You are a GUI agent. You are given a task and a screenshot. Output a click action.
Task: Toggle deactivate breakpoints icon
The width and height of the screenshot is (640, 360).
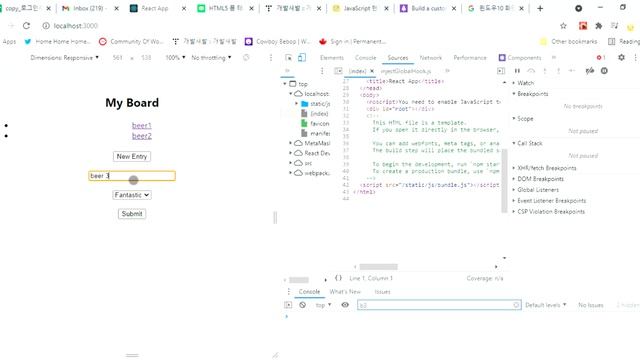pos(590,71)
